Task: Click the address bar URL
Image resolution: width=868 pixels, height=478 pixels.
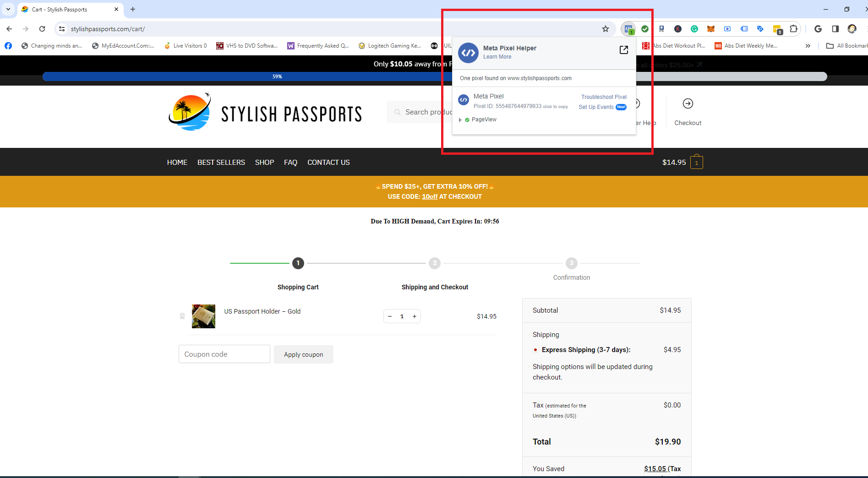Action: pyautogui.click(x=108, y=29)
